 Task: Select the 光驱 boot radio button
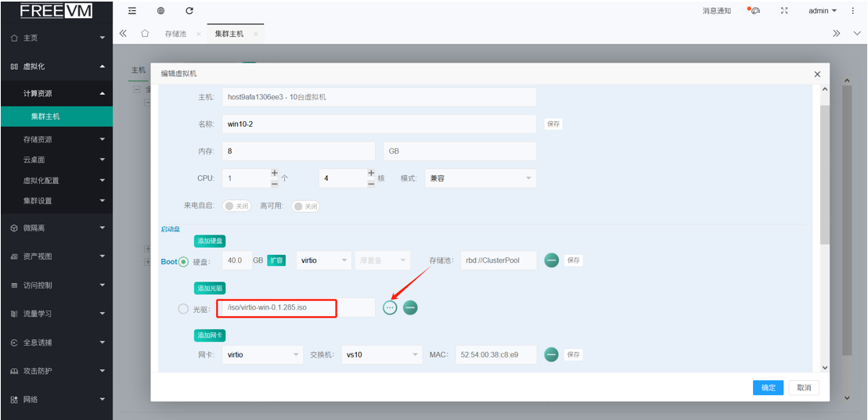(x=183, y=309)
